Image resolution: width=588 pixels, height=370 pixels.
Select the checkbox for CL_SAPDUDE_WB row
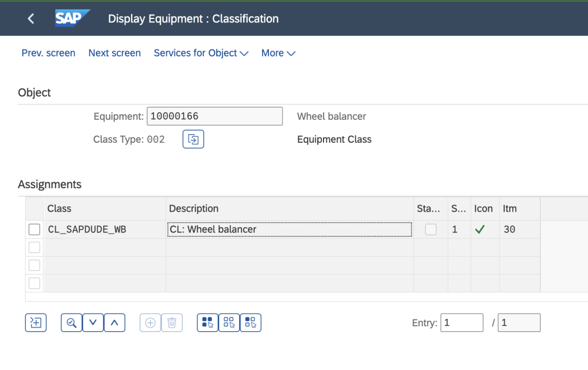tap(34, 229)
